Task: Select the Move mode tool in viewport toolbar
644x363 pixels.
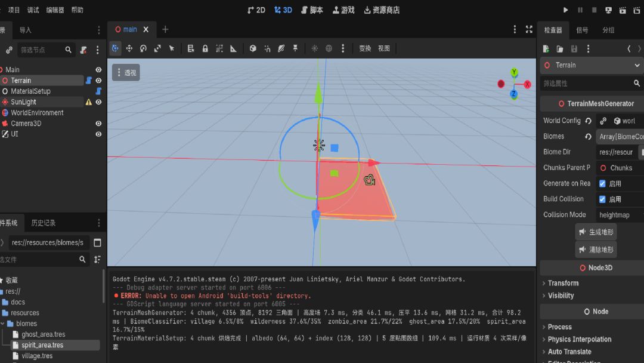Action: coord(129,48)
